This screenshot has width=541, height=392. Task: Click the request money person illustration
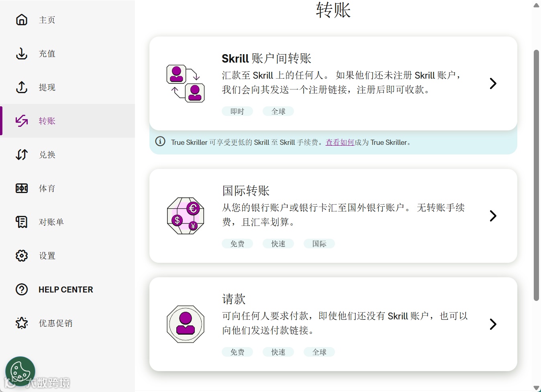[186, 324]
